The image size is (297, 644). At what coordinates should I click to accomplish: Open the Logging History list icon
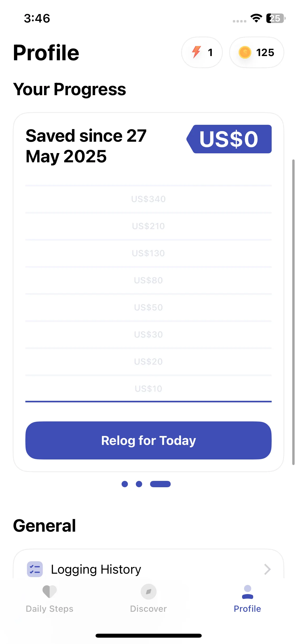pos(35,569)
